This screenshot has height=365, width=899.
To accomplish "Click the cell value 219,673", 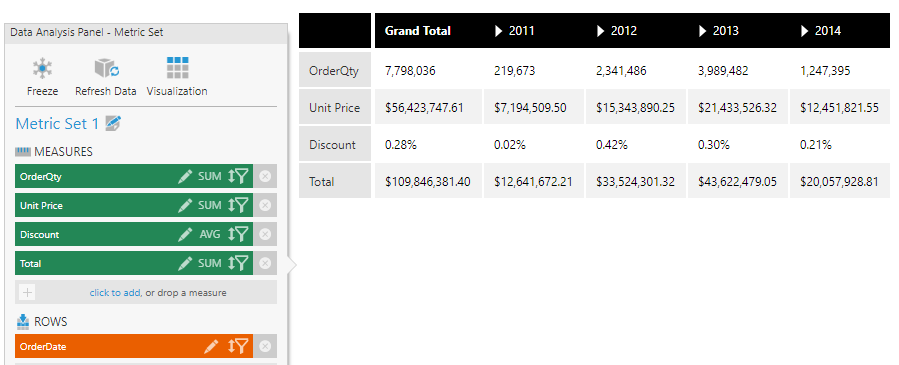I will point(514,71).
